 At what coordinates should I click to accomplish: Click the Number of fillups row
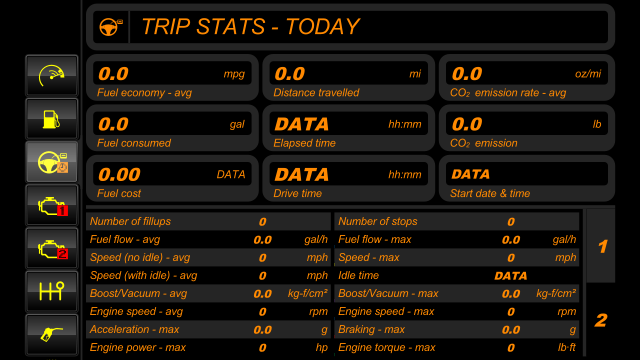point(208,221)
